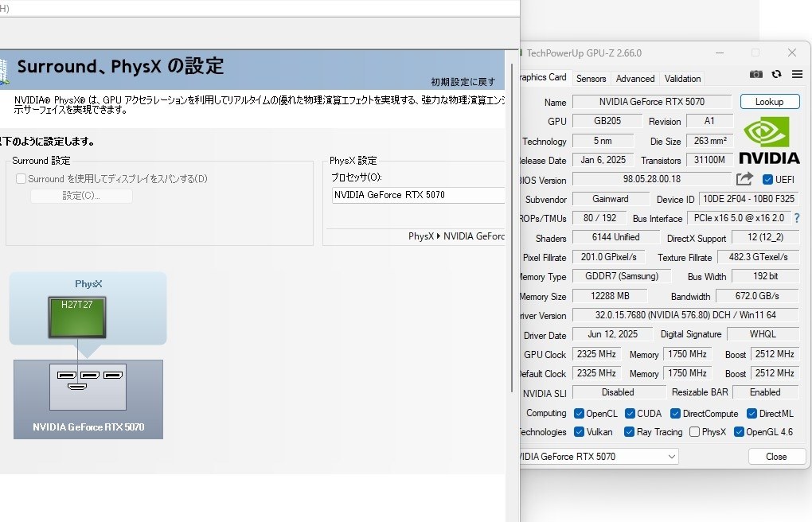Click the Die Size value 263 mm²

(710, 141)
